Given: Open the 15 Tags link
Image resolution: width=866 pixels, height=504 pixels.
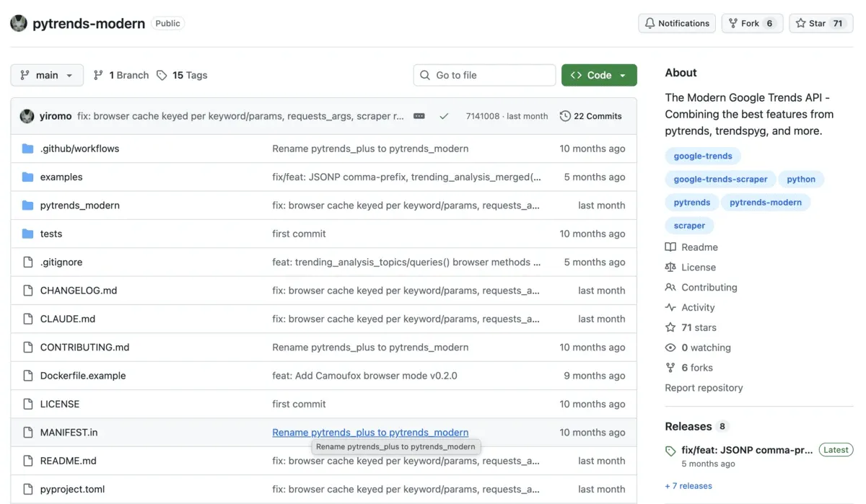Looking at the screenshot, I should (x=182, y=75).
